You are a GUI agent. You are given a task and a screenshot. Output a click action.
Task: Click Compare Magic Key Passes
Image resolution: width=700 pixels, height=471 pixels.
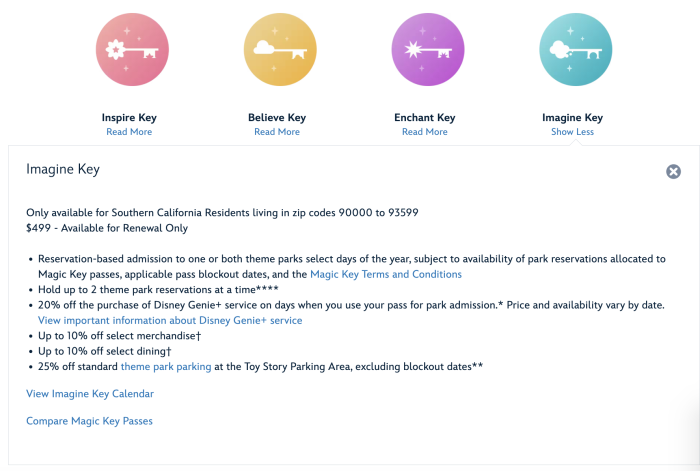(89, 421)
